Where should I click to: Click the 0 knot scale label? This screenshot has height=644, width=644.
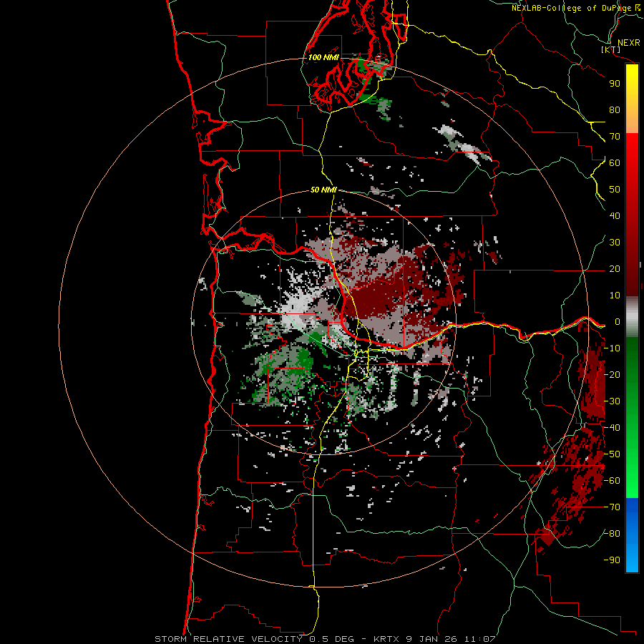[x=618, y=321]
